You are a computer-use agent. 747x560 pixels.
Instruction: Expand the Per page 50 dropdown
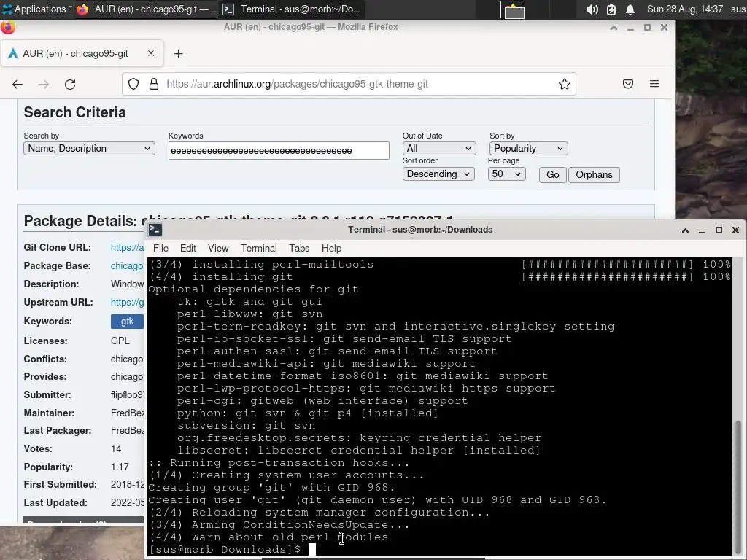pos(506,174)
